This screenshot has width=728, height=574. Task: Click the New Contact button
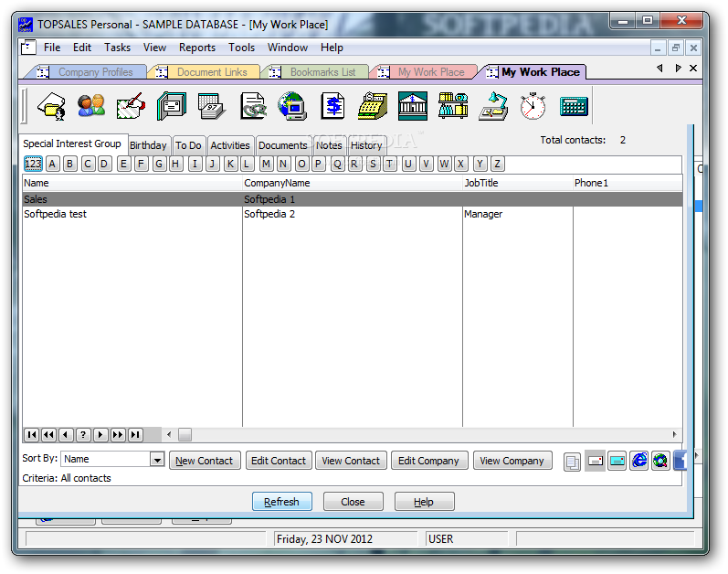[205, 461]
